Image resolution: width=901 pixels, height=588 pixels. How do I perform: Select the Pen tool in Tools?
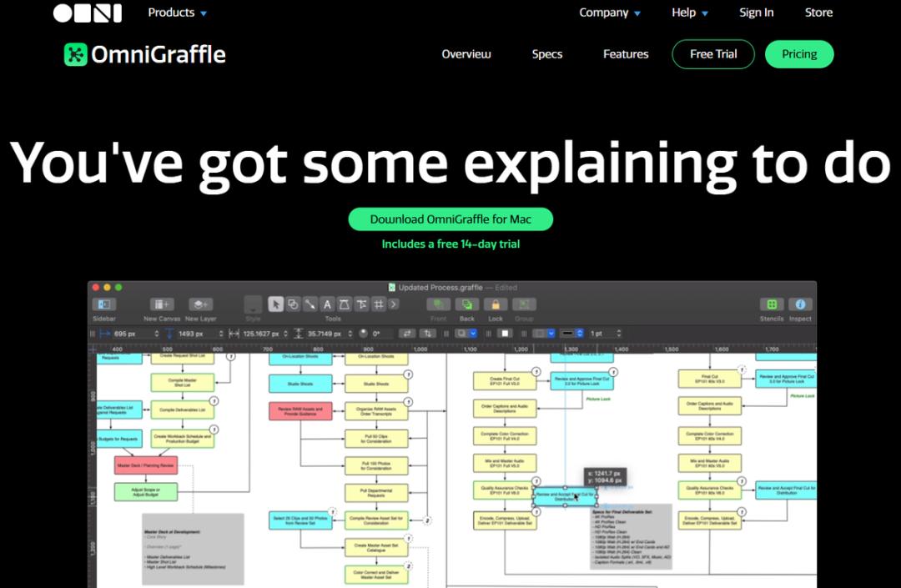click(345, 304)
